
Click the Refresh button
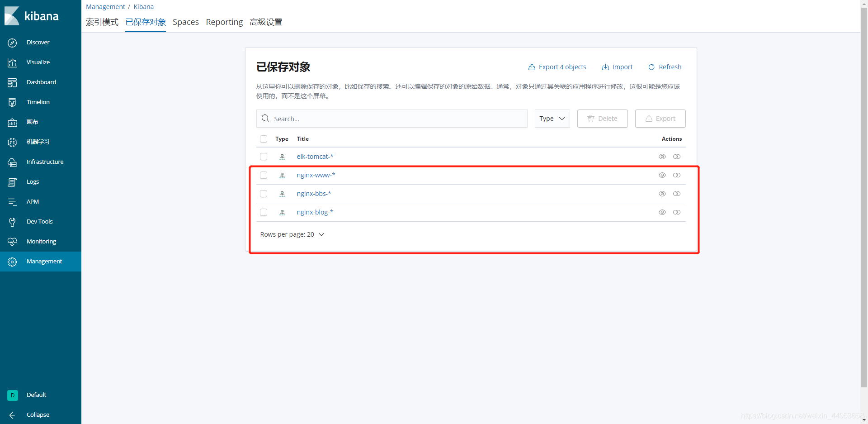tap(665, 67)
